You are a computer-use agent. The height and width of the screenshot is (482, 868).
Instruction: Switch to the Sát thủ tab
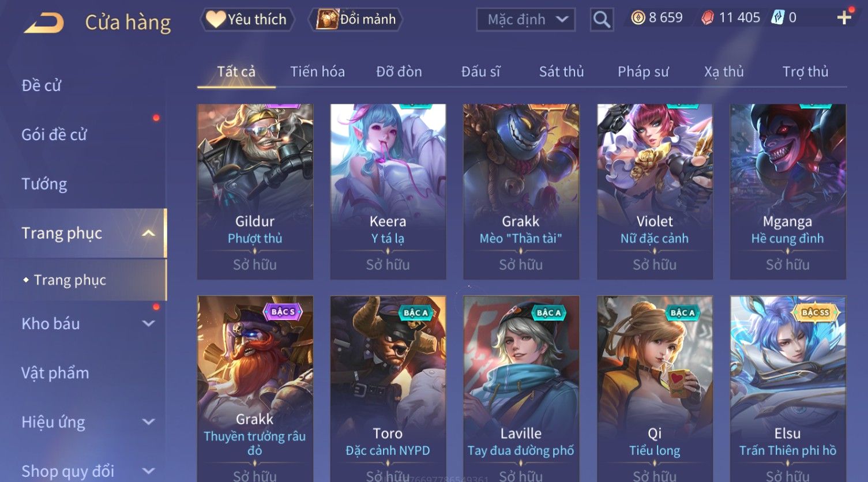(x=561, y=71)
